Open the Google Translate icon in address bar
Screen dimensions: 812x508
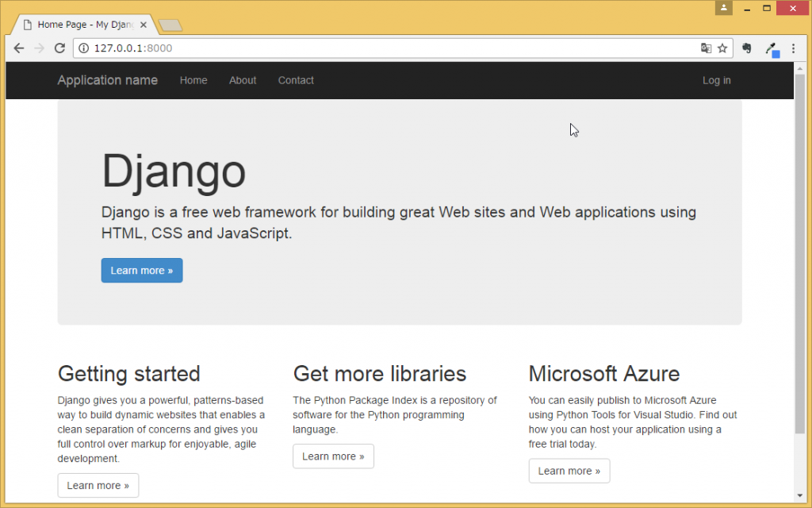coord(706,48)
